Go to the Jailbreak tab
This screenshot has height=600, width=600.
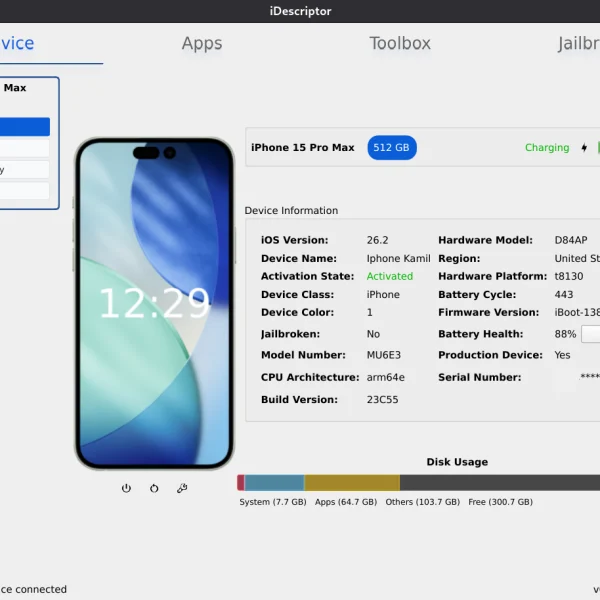click(x=578, y=43)
